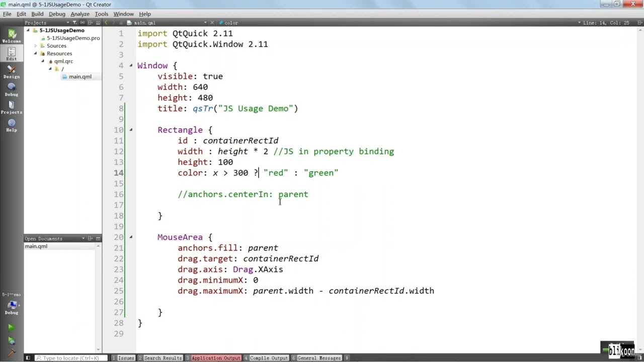Image resolution: width=644 pixels, height=362 pixels.
Task: Open the Debug menu
Action: click(x=57, y=14)
